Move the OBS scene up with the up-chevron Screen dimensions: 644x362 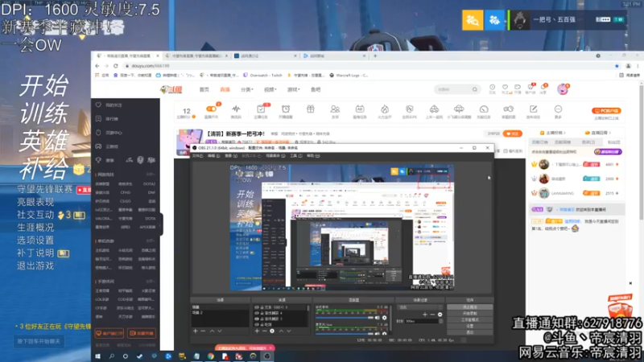point(212,331)
